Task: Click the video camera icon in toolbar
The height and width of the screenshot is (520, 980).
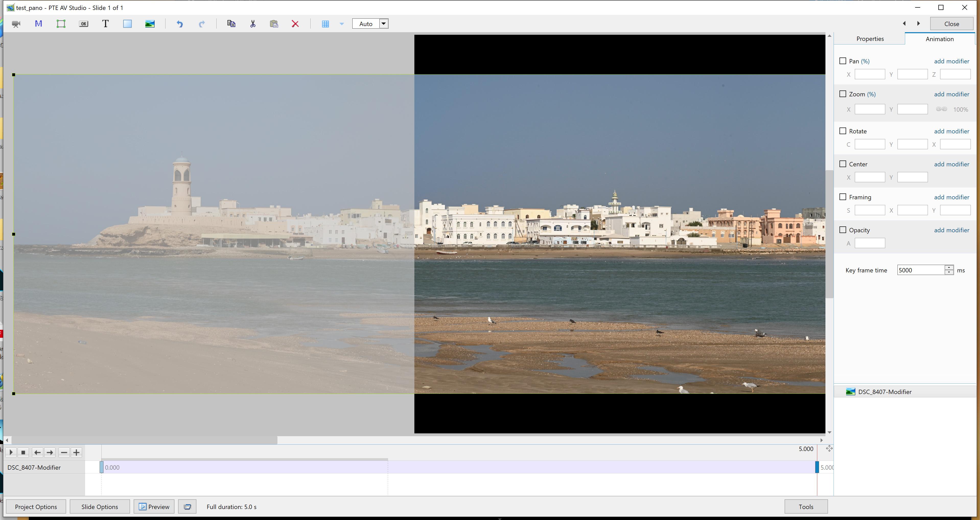Action: tap(16, 24)
